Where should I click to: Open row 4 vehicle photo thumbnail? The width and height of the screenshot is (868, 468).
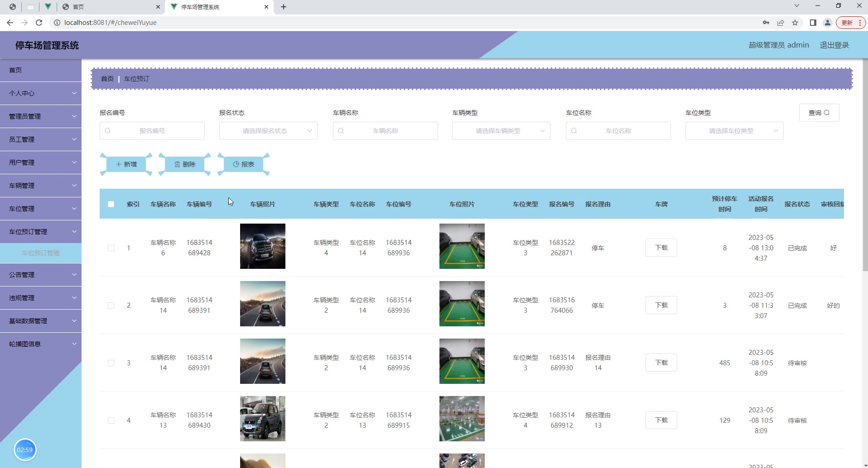(263, 419)
